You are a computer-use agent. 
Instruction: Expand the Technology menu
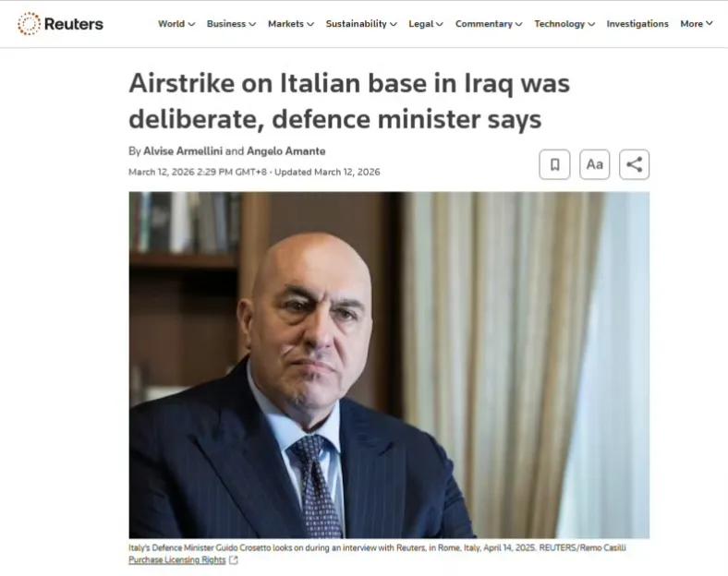point(564,24)
